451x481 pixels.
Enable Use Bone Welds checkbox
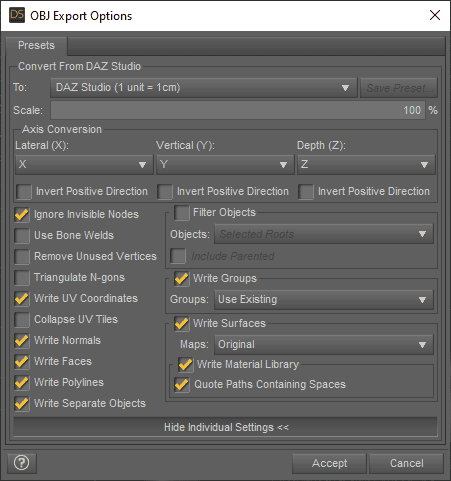point(22,235)
